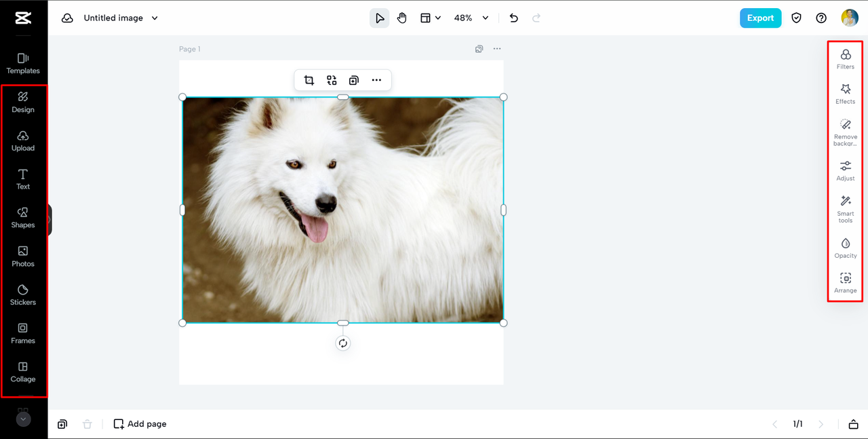Open the Untitled image name dropdown
The height and width of the screenshot is (439, 868).
click(121, 18)
